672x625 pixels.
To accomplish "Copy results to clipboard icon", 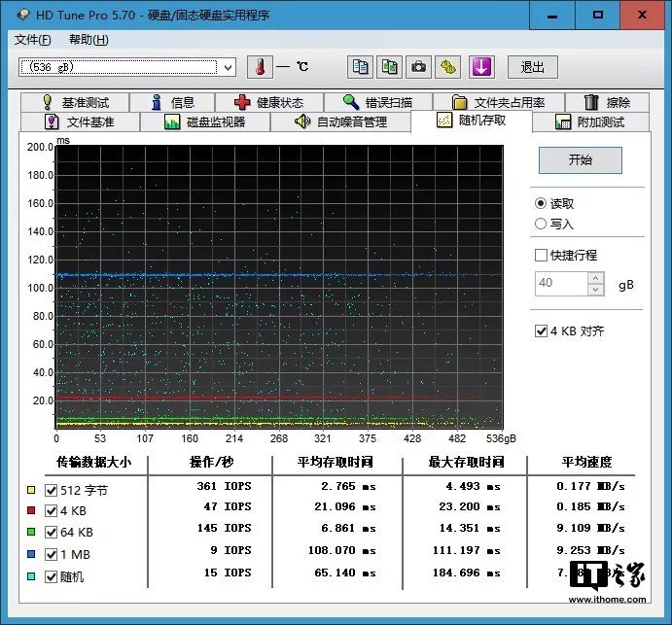I will 361,67.
